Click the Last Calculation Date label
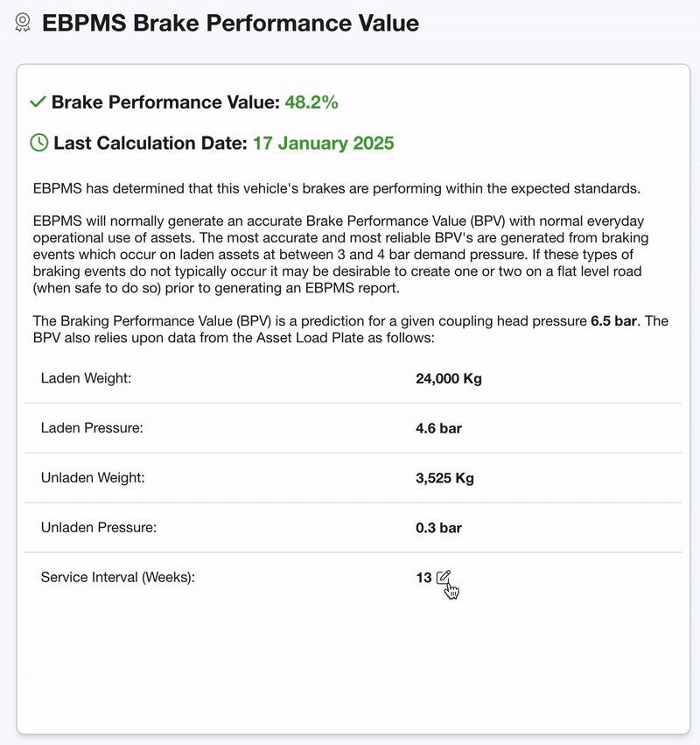The image size is (700, 745). 150,143
